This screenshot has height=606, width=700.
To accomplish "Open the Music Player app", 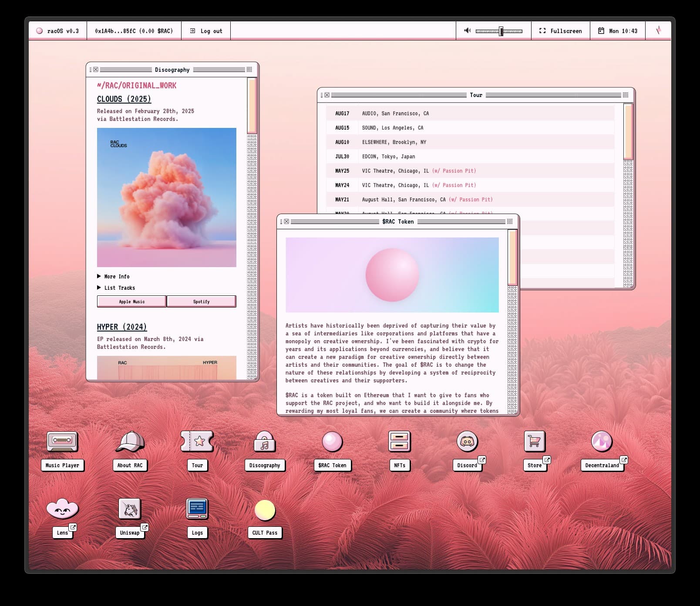I will coord(62,442).
